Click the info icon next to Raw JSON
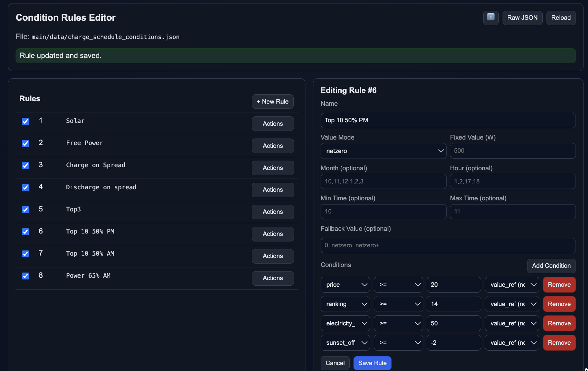This screenshot has width=588, height=371. pyautogui.click(x=490, y=17)
